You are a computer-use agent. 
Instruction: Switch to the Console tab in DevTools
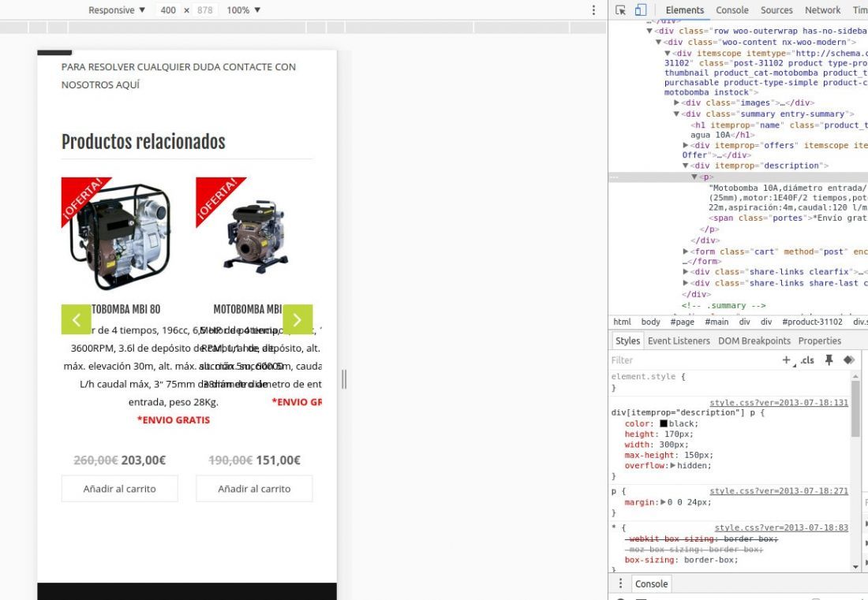point(731,10)
